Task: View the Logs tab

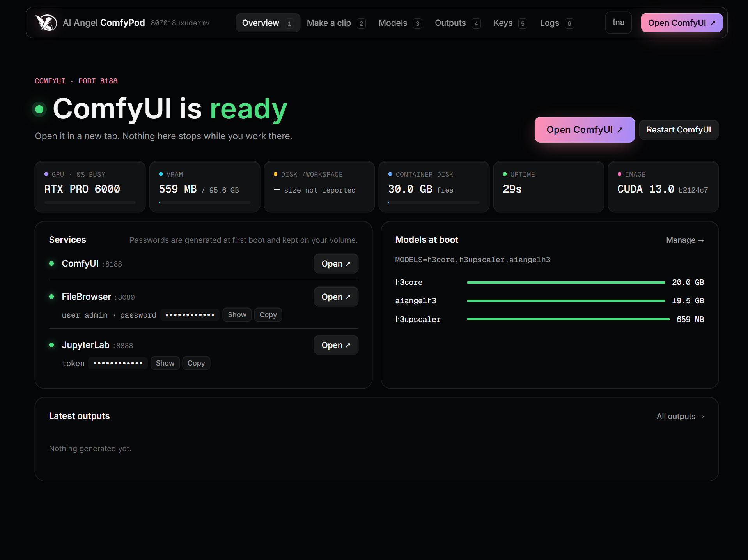Action: (x=557, y=23)
